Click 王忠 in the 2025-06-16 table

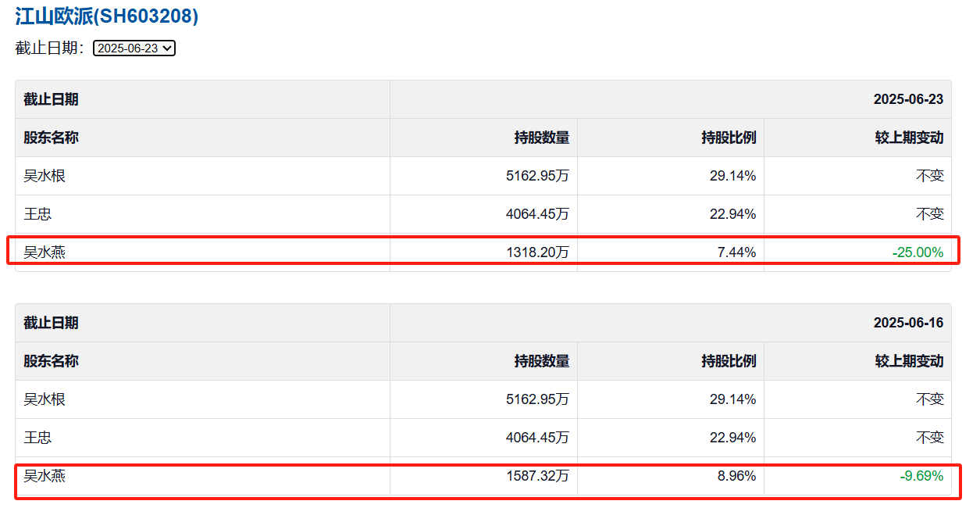click(x=37, y=438)
